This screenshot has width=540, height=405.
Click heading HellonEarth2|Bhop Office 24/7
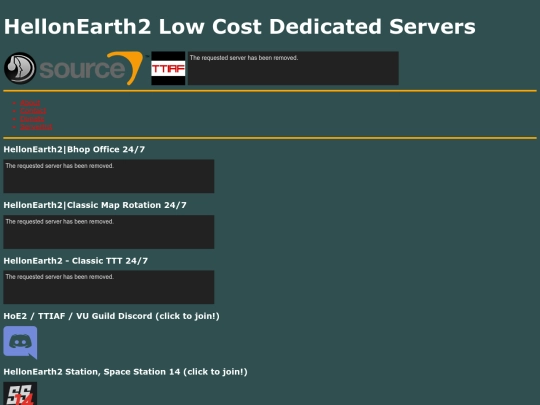pyautogui.click(x=74, y=149)
